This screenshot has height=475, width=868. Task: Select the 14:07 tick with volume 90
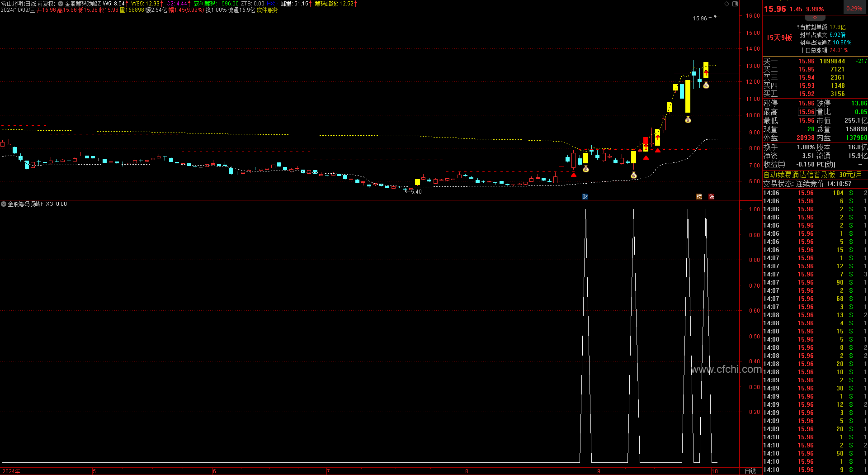tap(815, 282)
